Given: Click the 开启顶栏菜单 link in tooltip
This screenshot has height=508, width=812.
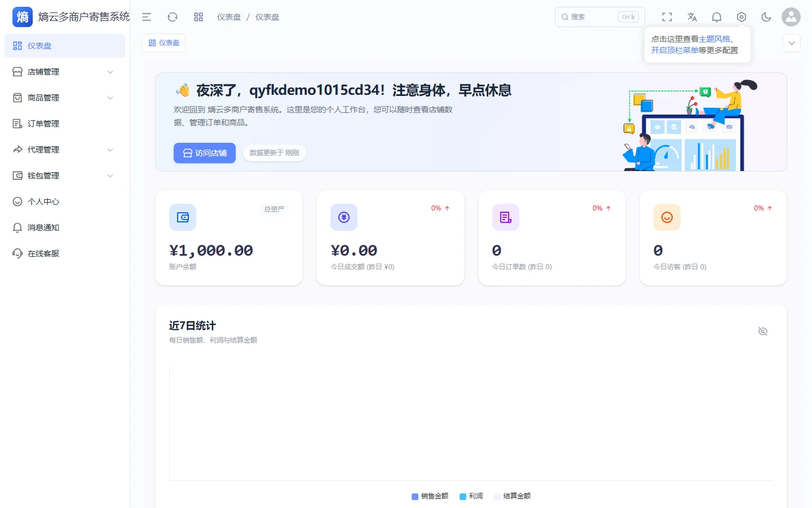Looking at the screenshot, I should pyautogui.click(x=674, y=50).
